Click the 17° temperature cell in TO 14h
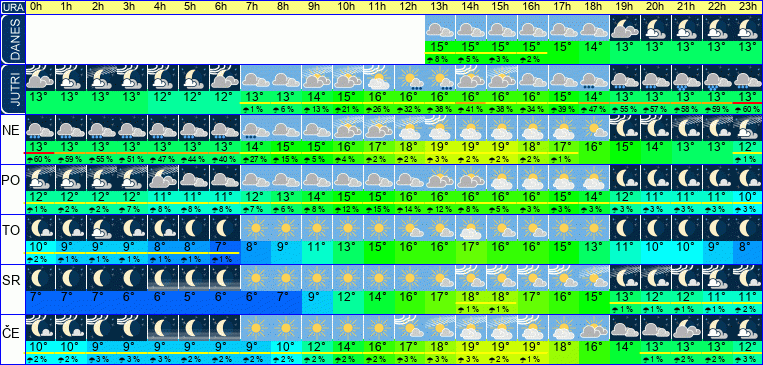The height and width of the screenshot is (365, 763). (x=471, y=246)
